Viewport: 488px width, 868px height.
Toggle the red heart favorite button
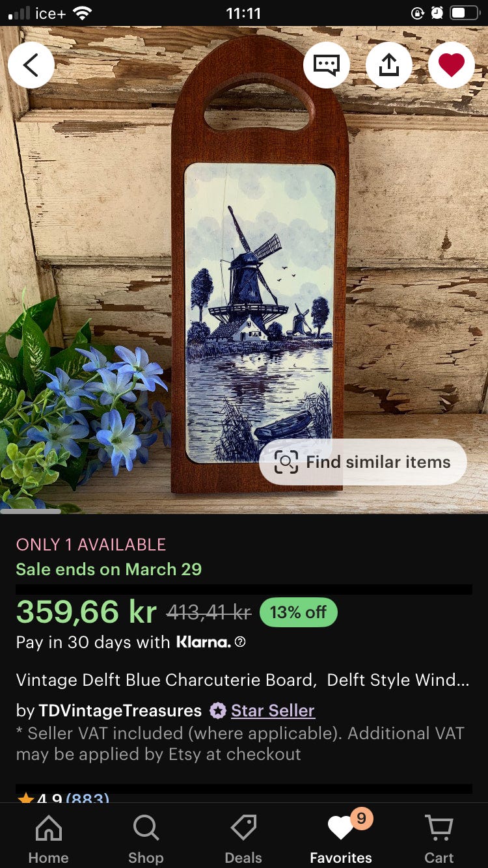click(x=452, y=65)
